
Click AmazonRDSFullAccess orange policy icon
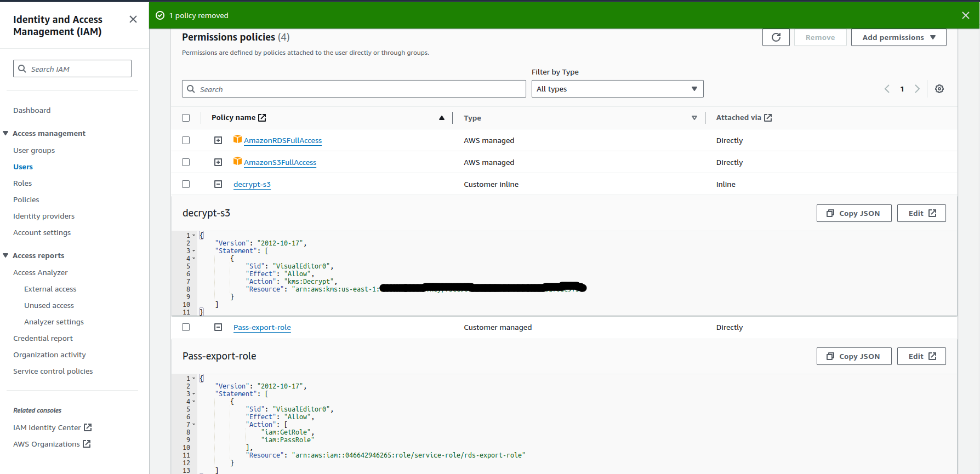coord(237,139)
